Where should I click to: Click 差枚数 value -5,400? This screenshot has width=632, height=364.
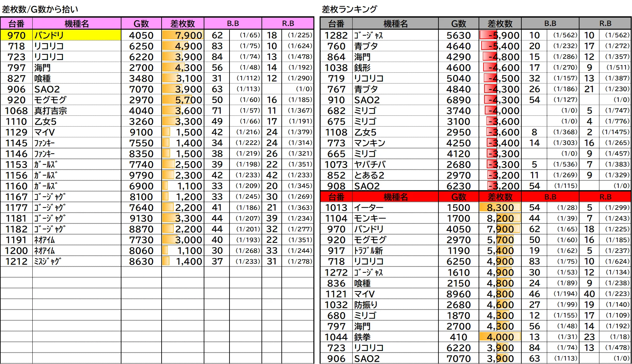(x=504, y=46)
